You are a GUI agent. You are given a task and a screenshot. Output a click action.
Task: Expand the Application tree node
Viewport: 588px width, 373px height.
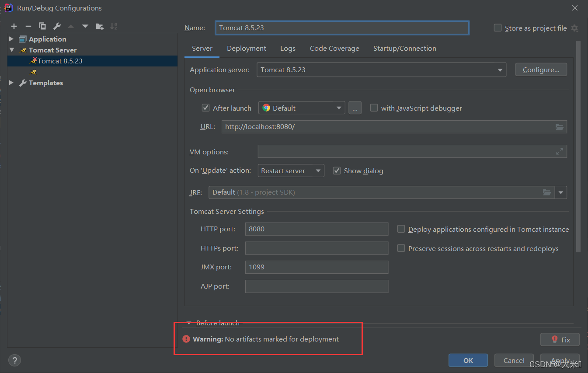coord(11,39)
